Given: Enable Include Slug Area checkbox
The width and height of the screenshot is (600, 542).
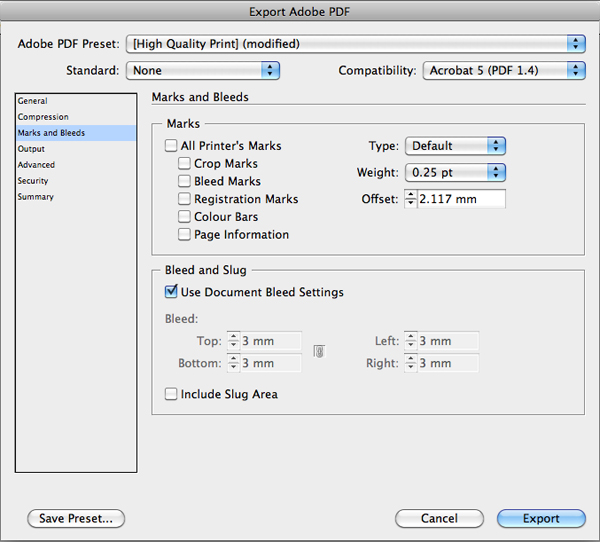Looking at the screenshot, I should 171,394.
